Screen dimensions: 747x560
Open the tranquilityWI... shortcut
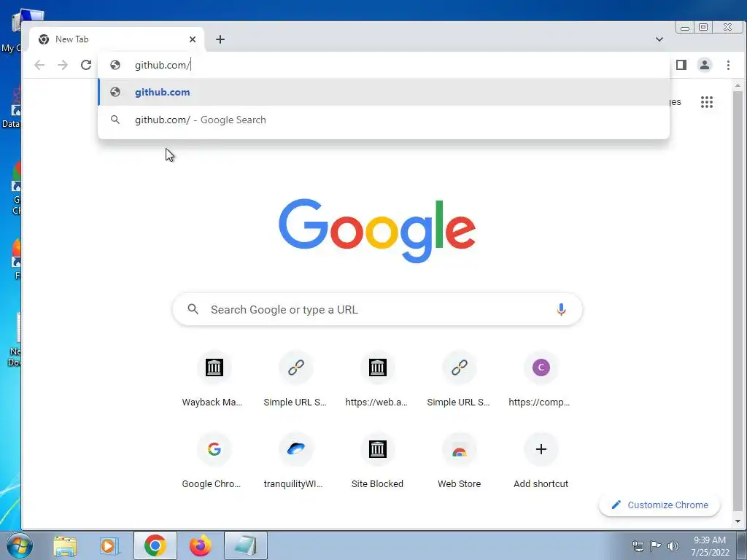(295, 461)
